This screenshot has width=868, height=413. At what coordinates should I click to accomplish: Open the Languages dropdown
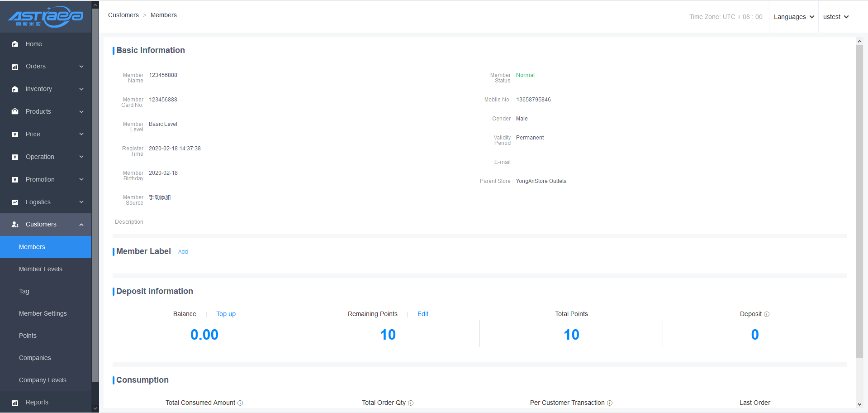[793, 17]
